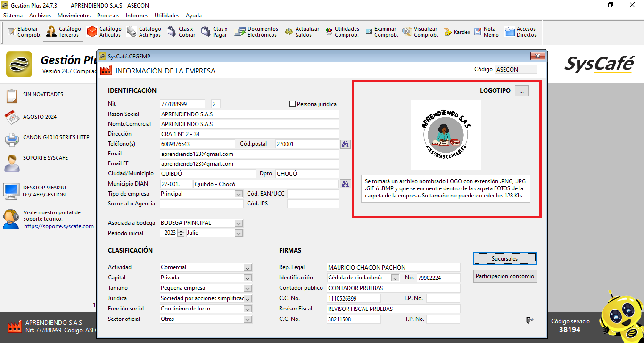Toggle the Persona jurídica checkbox

coord(292,104)
